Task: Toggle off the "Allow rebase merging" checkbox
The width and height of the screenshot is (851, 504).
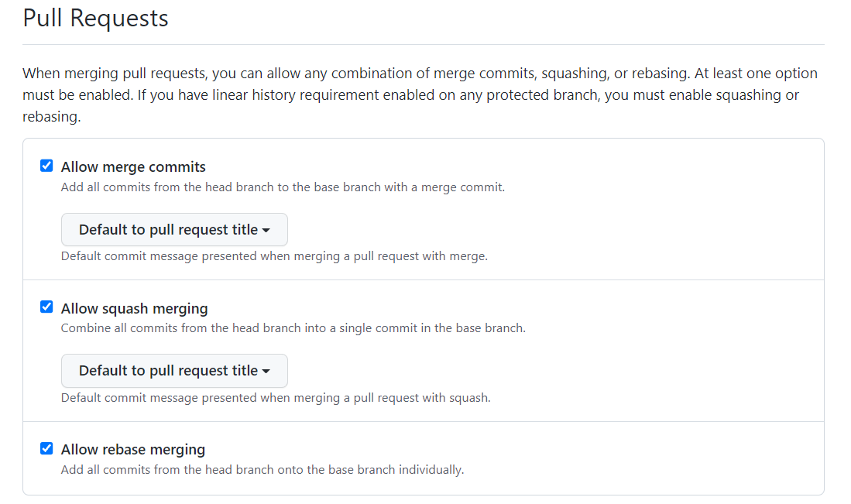Action: click(x=46, y=447)
